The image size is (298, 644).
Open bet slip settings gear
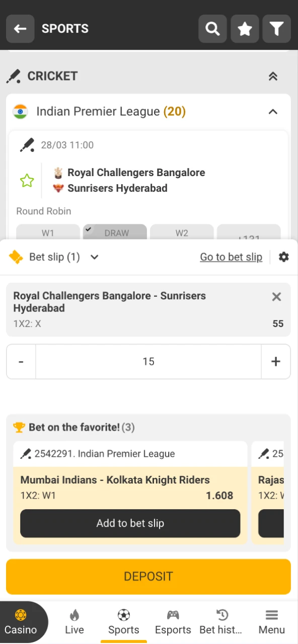(x=284, y=257)
